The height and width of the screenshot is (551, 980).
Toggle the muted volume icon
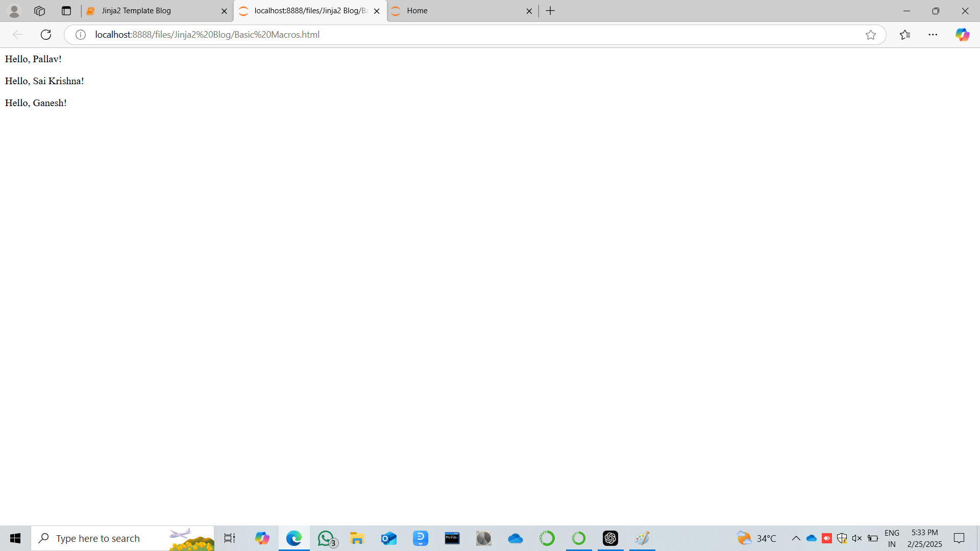point(857,538)
